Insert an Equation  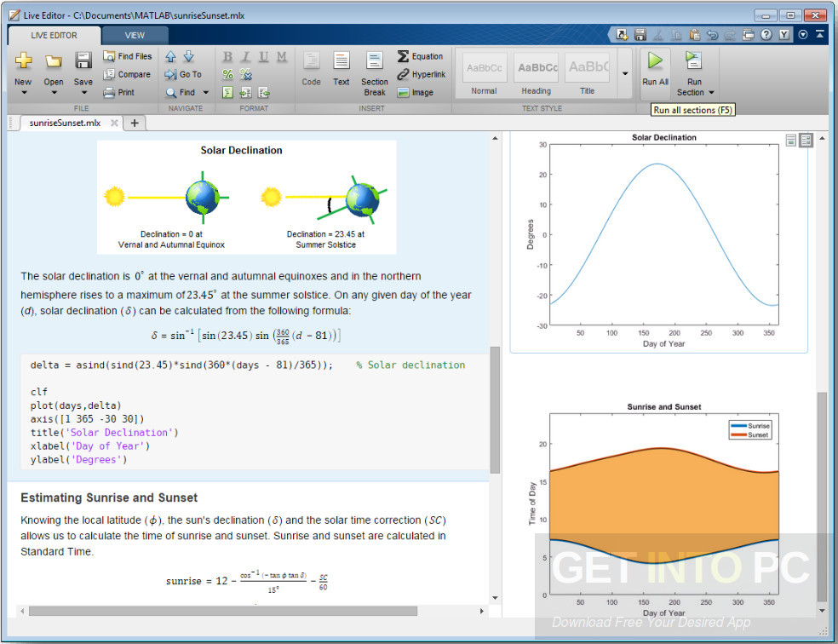coord(421,56)
